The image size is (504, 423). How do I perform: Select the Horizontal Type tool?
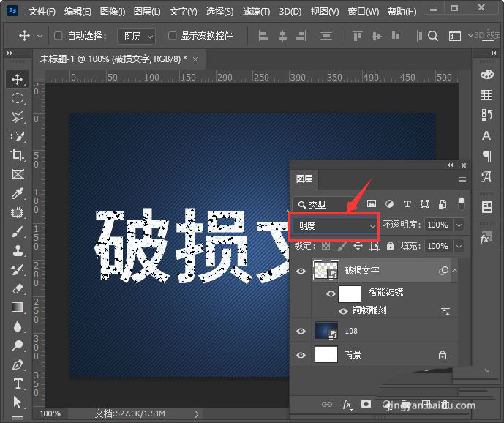tap(17, 383)
